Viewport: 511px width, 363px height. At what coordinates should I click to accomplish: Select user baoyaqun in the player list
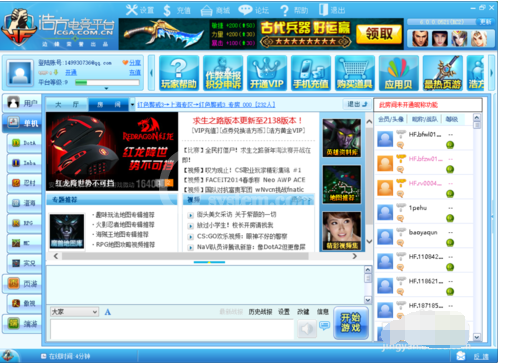[x=423, y=236]
